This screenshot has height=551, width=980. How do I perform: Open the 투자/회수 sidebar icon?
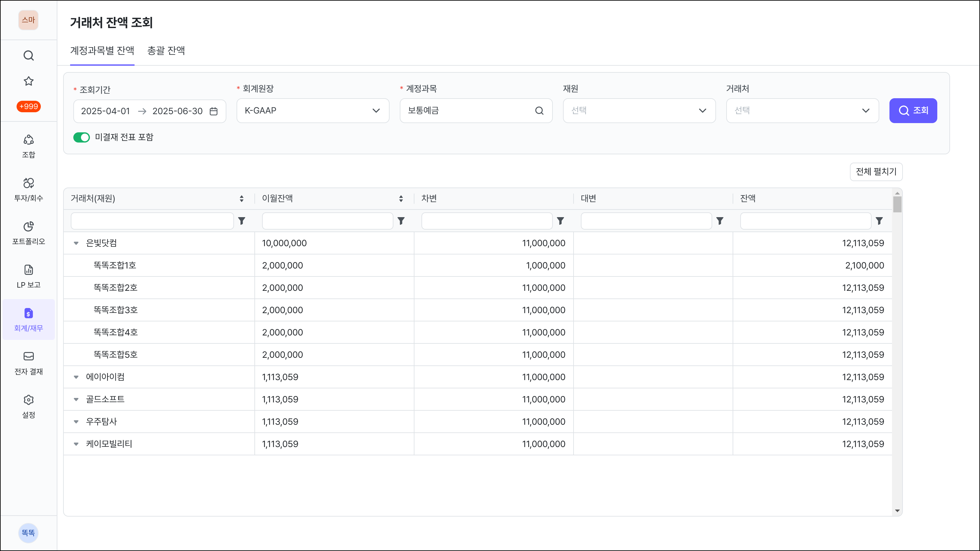pyautogui.click(x=28, y=183)
